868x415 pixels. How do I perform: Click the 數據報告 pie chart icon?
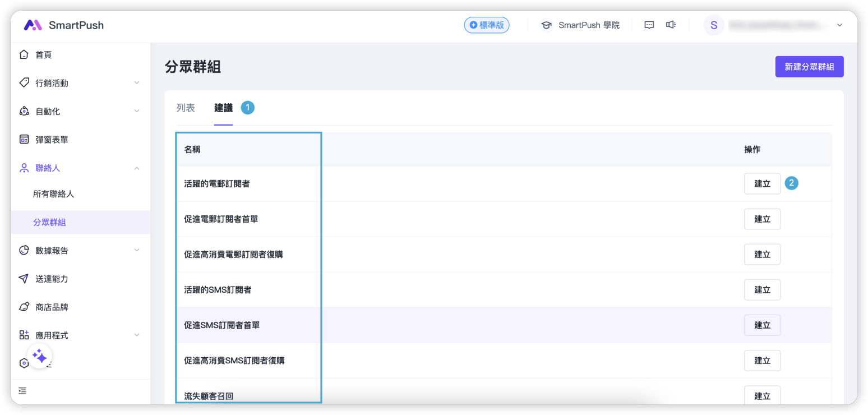24,251
